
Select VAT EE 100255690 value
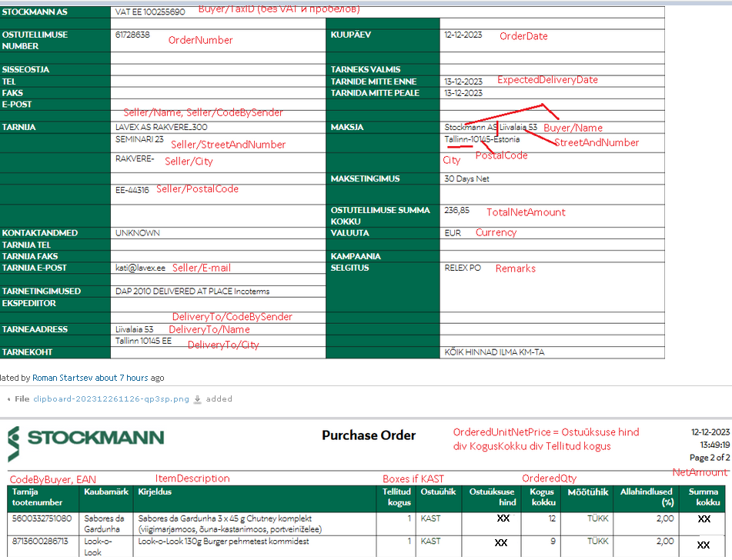coord(150,12)
